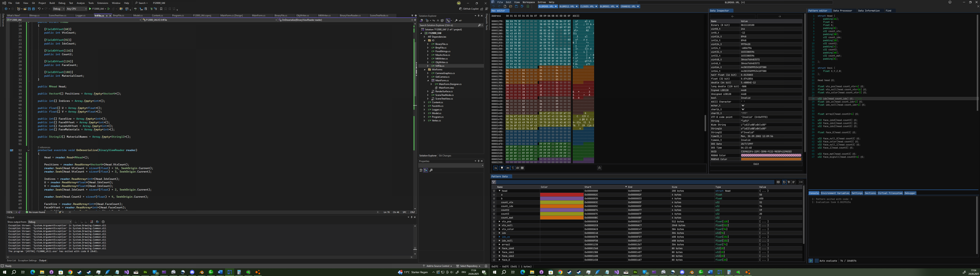Select VrlFile.cs in Solution Explorer
980x276 pixels.
(x=440, y=66)
